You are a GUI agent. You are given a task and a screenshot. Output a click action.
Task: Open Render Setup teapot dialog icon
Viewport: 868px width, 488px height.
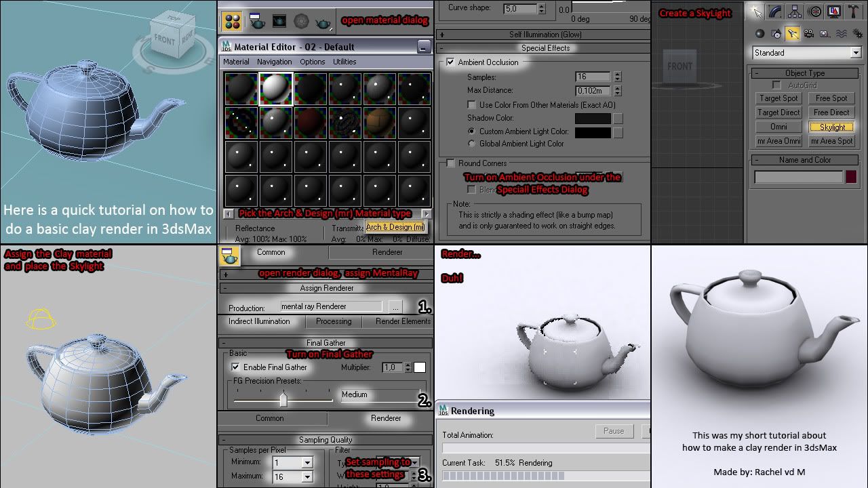coord(257,22)
